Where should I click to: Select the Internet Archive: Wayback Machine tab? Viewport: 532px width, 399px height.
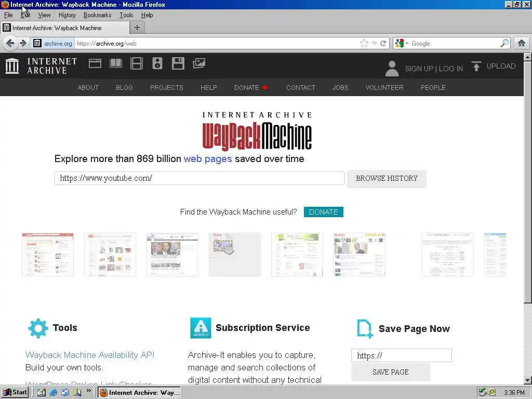[x=65, y=28]
